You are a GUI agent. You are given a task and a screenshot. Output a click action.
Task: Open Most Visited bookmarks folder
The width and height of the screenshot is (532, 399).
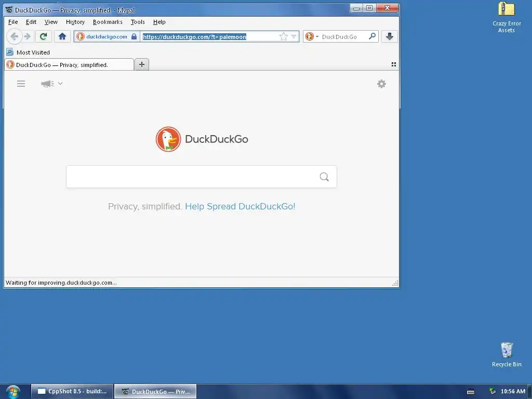click(28, 52)
